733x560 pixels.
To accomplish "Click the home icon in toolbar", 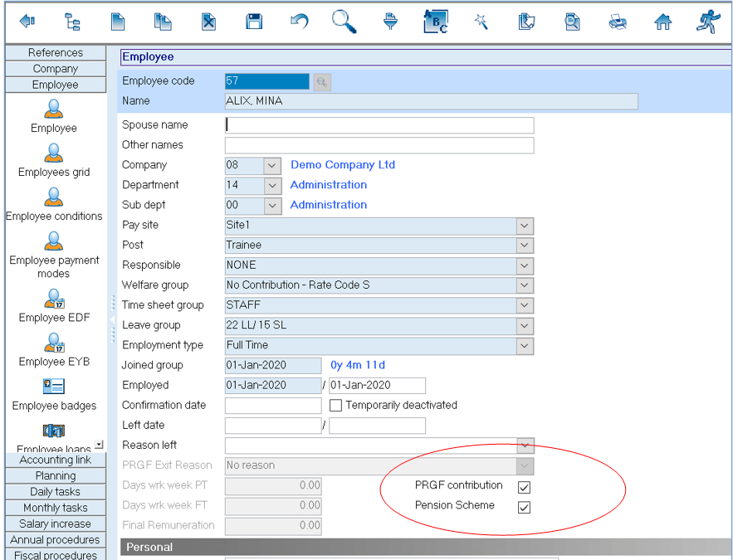I will [x=662, y=22].
